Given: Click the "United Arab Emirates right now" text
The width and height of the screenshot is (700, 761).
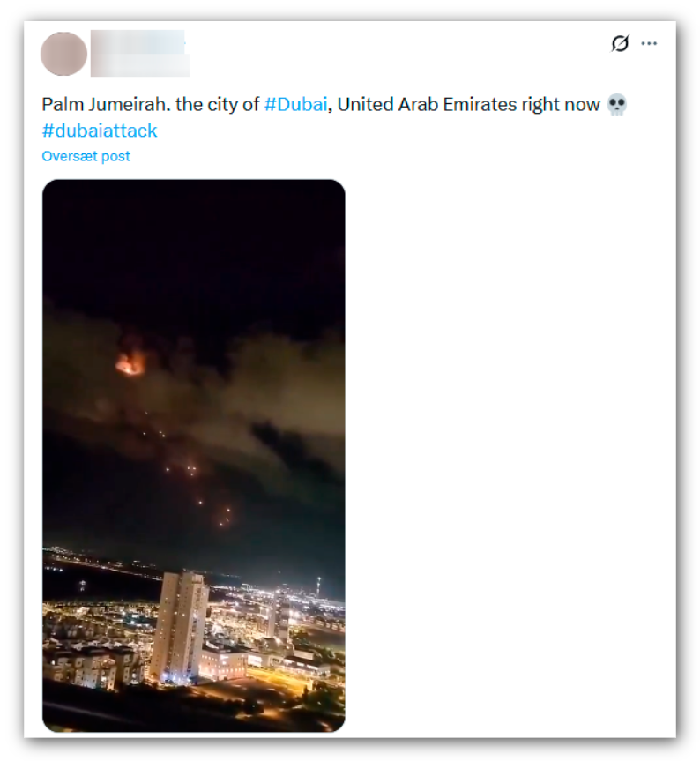Looking at the screenshot, I should tap(469, 105).
